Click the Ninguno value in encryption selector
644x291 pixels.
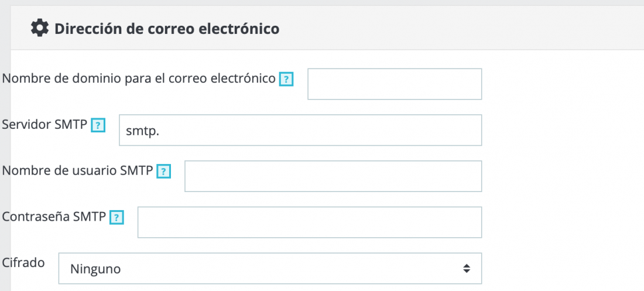[95, 269]
